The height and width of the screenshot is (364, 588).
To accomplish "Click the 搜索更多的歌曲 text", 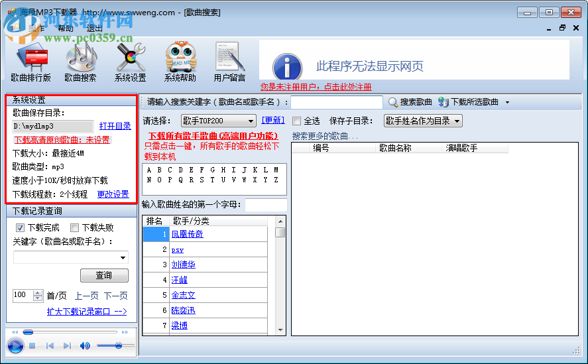I will point(325,136).
